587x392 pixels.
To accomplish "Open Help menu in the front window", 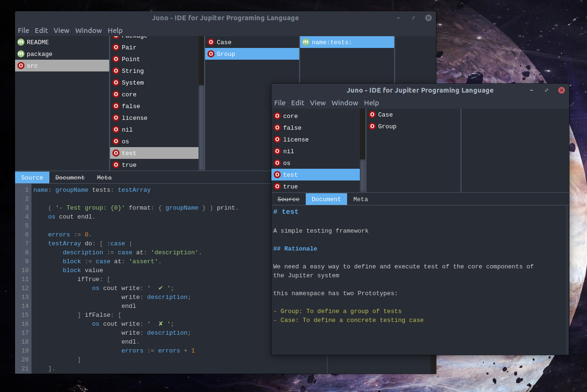I will 372,103.
